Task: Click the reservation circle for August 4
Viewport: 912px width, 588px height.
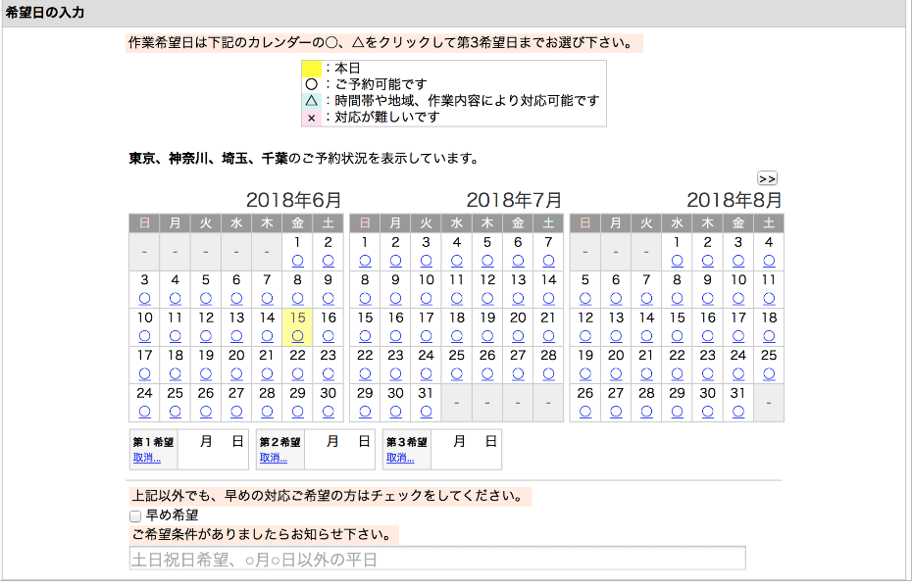Action: click(x=768, y=260)
